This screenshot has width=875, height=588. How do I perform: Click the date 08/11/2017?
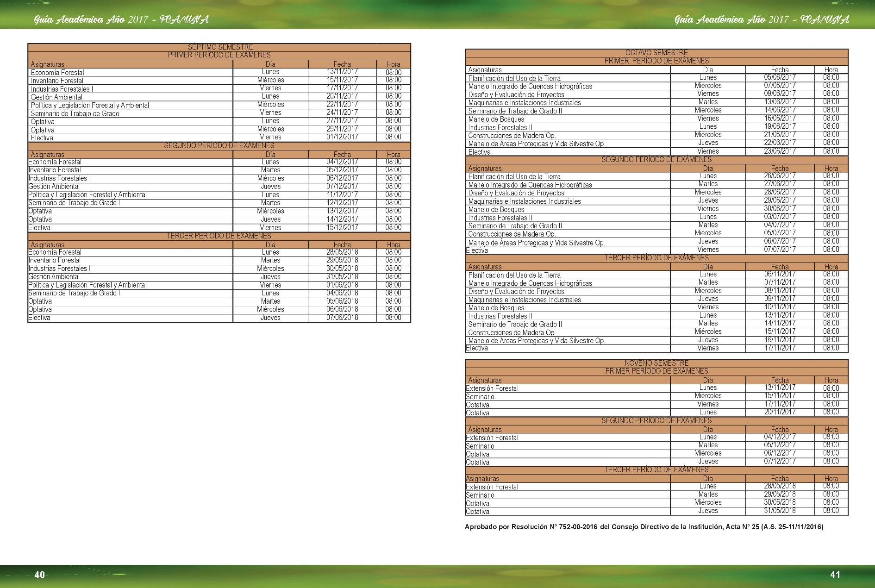pos(780,291)
